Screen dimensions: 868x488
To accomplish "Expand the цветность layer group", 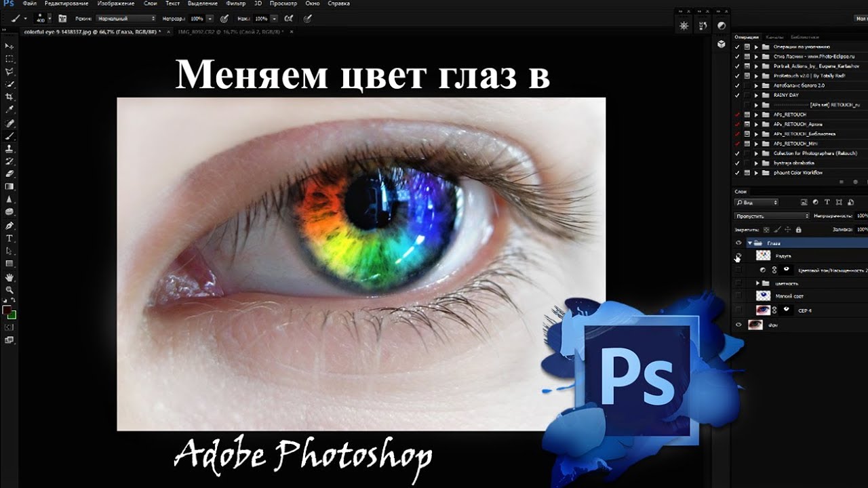I will click(x=758, y=283).
